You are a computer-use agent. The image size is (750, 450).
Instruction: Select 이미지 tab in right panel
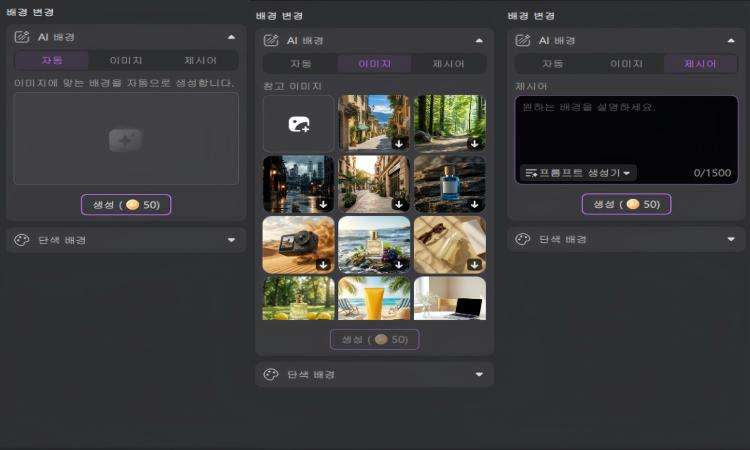click(626, 64)
